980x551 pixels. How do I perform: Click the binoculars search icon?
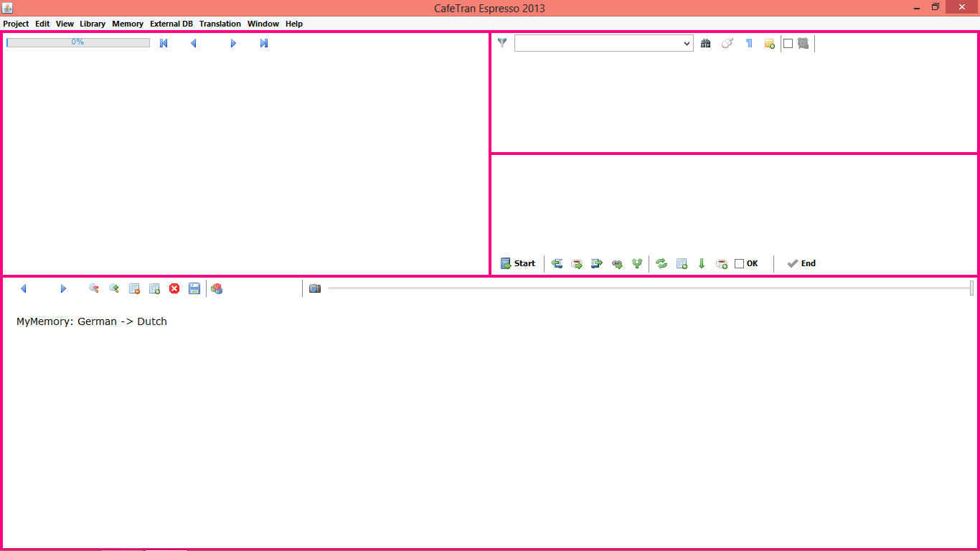[706, 43]
